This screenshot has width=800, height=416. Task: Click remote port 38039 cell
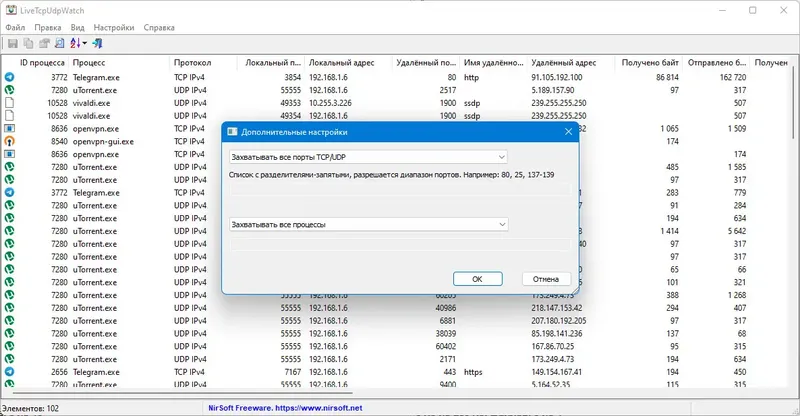(445, 333)
